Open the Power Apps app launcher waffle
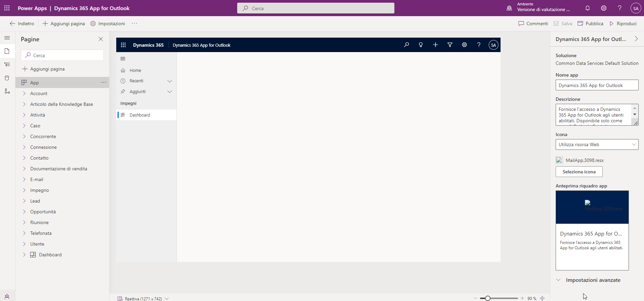The width and height of the screenshot is (644, 301). tap(7, 8)
